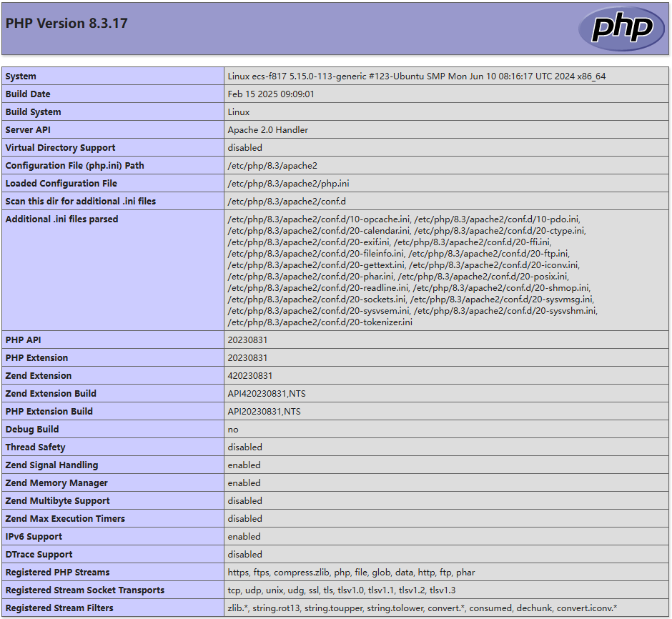Click the System row label

pyautogui.click(x=21, y=76)
